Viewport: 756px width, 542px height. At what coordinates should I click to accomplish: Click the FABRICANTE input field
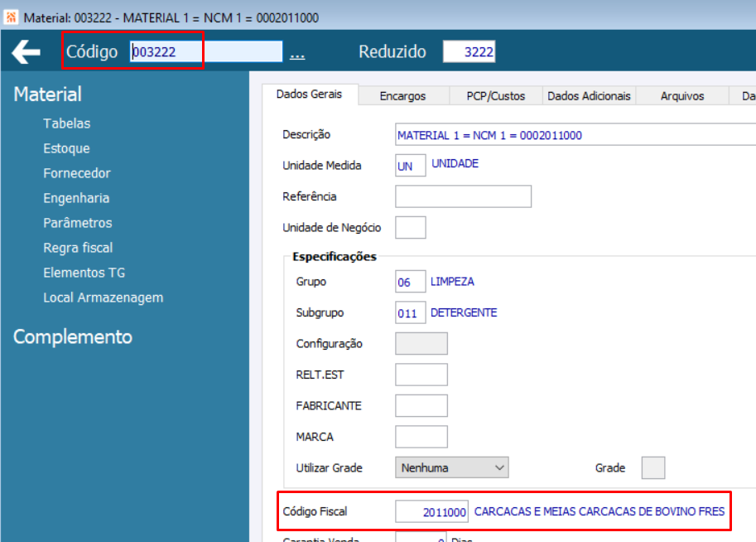pyautogui.click(x=421, y=405)
